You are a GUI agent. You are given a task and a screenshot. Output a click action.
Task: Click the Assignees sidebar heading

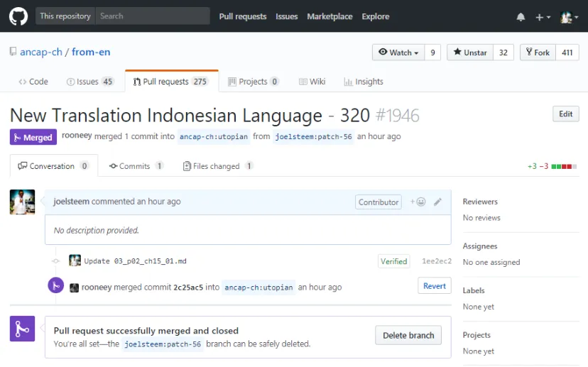480,246
